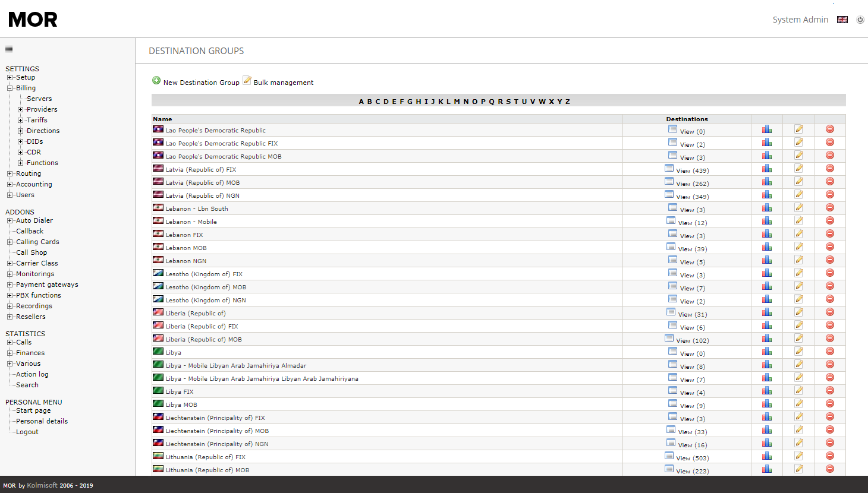Image resolution: width=868 pixels, height=493 pixels.
Task: Click the green New Destination Group plus icon
Action: click(x=156, y=81)
